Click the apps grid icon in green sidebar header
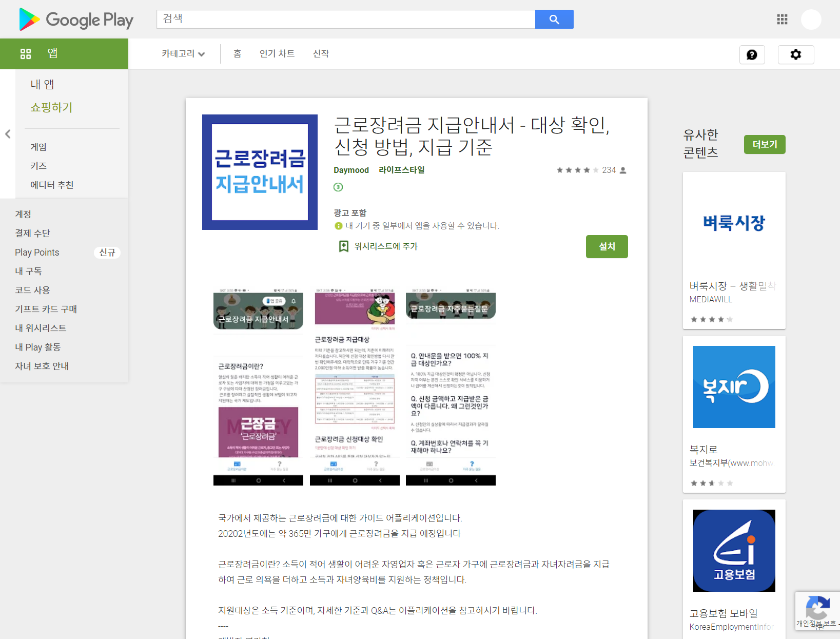This screenshot has height=639, width=840. click(26, 54)
